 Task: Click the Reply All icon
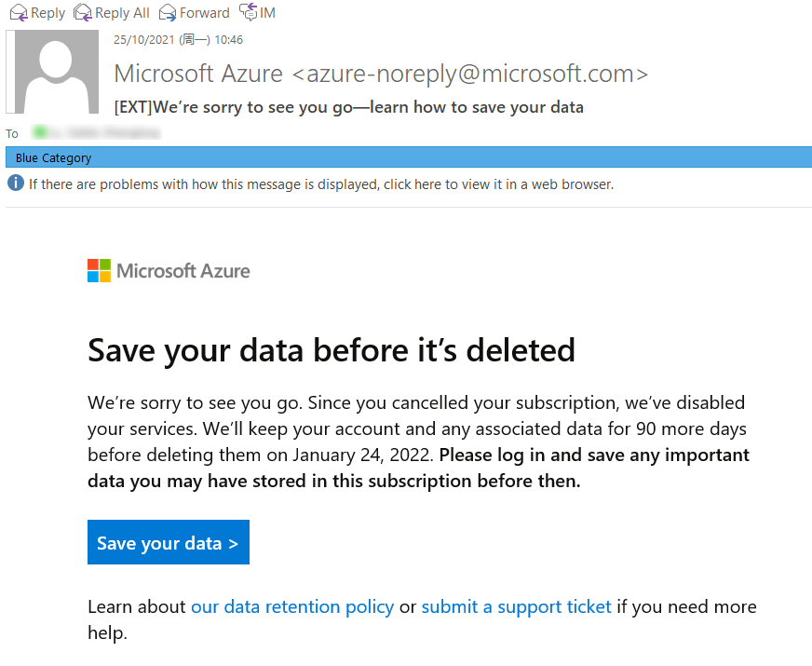tap(82, 12)
